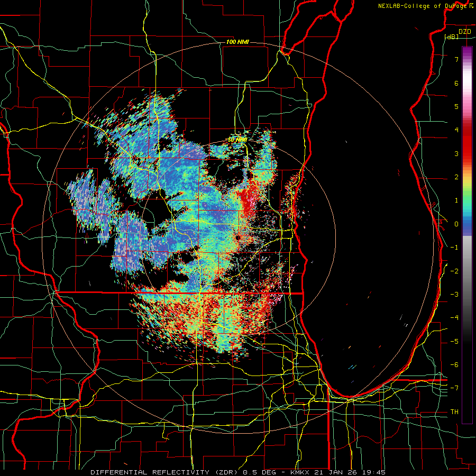Click the 100 NMI range ring label

[237, 42]
